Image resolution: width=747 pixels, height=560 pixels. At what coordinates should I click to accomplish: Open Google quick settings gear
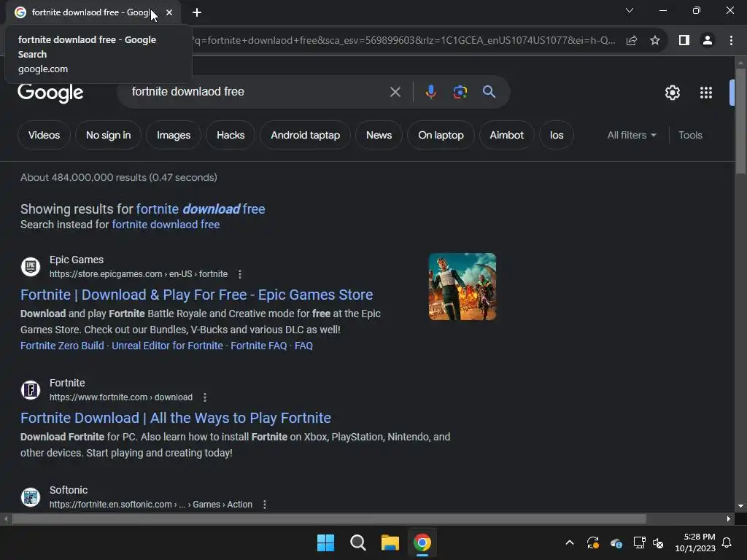tap(672, 93)
